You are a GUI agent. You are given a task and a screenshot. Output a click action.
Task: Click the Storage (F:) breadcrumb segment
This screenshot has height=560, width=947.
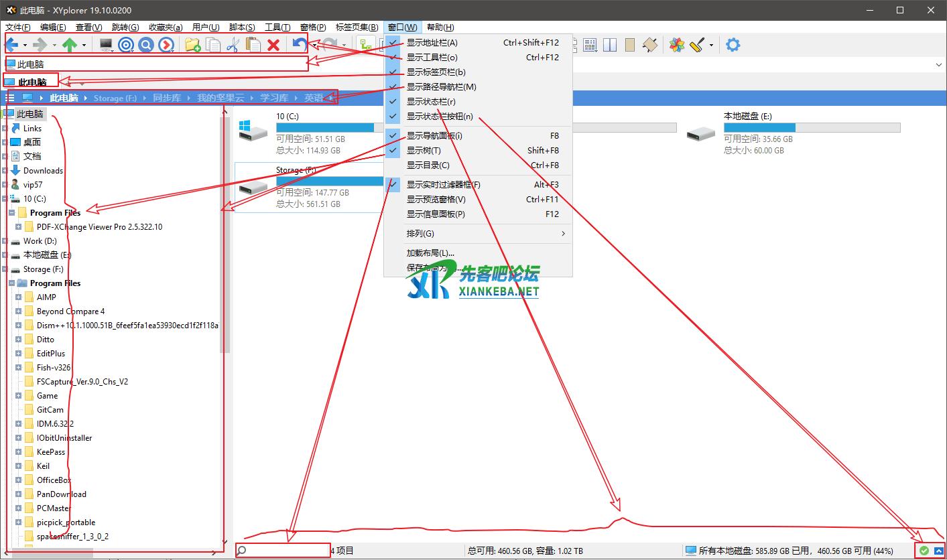(x=115, y=98)
